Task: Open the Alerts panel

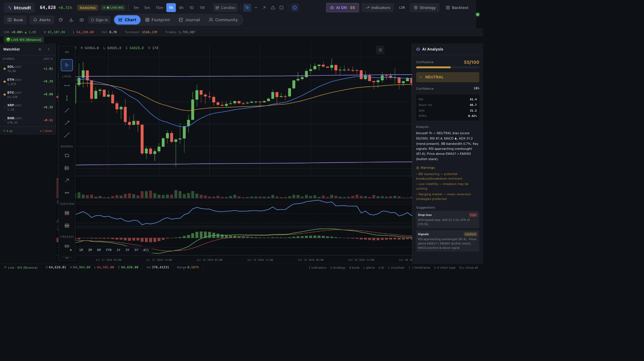Action: coord(42,20)
